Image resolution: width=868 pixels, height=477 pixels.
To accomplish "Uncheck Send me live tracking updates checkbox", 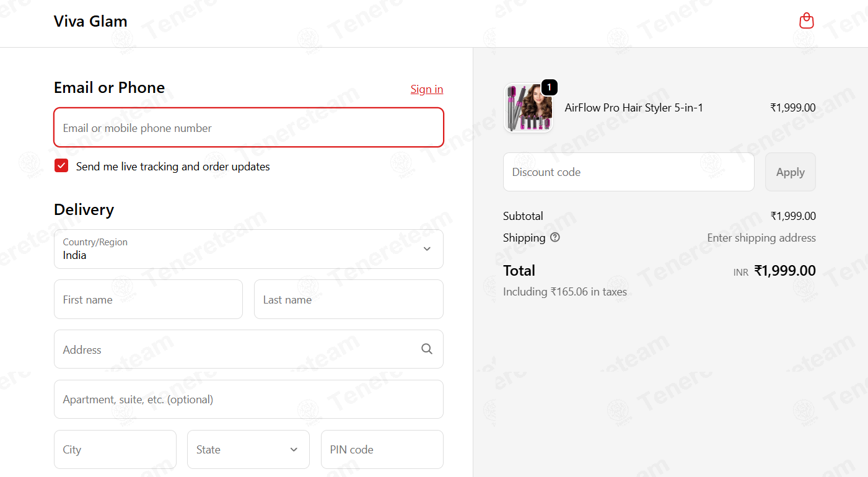I will 61,165.
